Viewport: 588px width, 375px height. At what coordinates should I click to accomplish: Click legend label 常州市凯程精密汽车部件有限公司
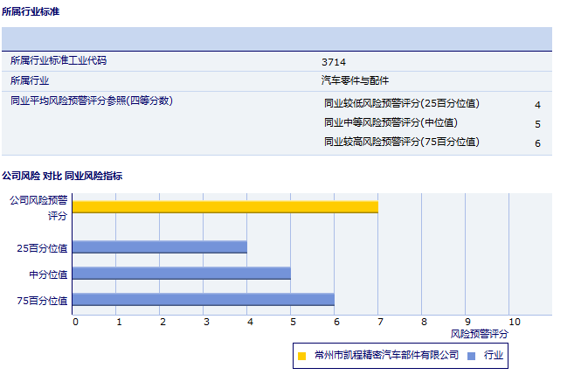click(x=387, y=355)
